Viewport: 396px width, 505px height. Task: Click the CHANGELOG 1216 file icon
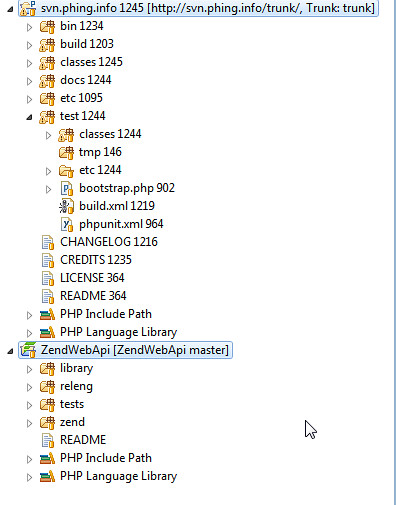pyautogui.click(x=48, y=243)
